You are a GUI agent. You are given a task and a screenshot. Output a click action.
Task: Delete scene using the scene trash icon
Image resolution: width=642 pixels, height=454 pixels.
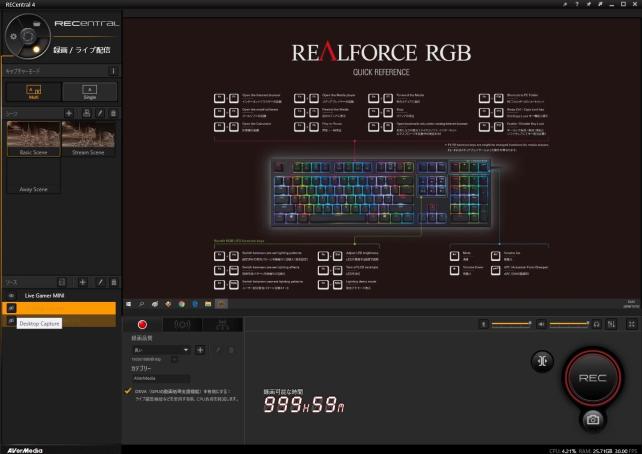(x=113, y=114)
